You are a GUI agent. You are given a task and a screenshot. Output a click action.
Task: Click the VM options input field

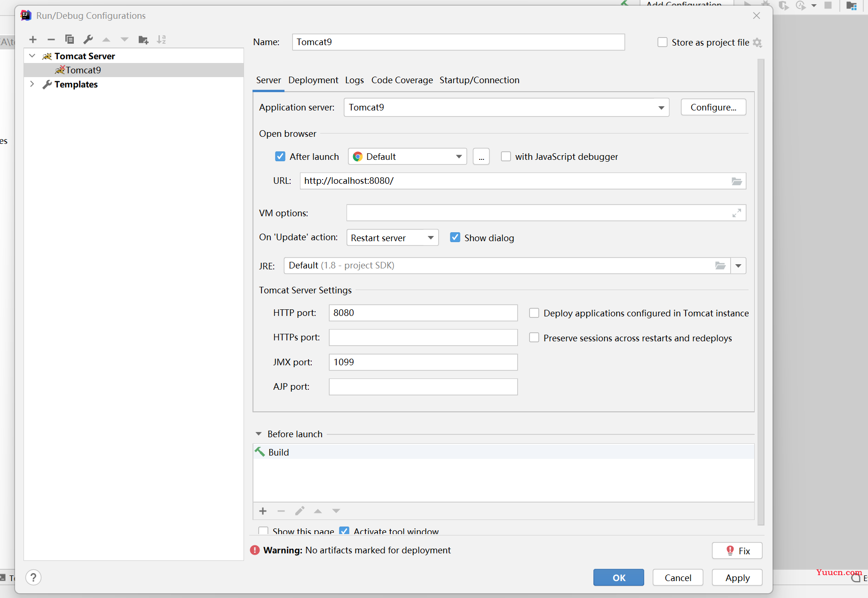click(x=546, y=213)
